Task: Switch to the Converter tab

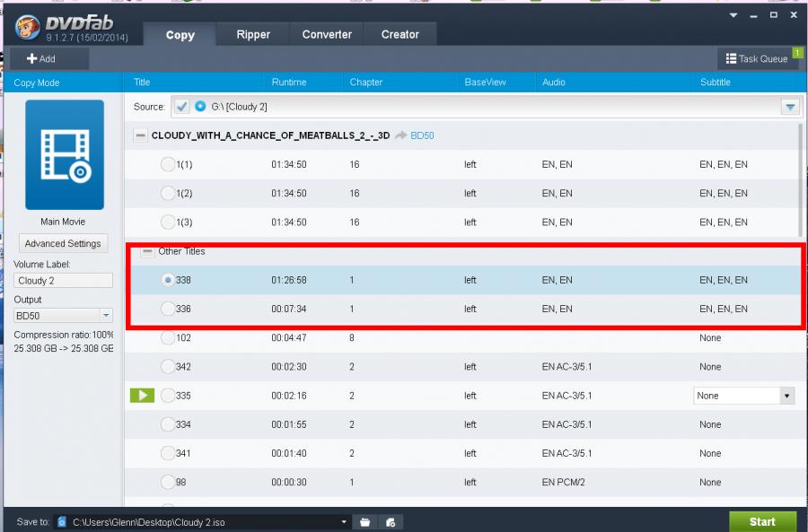Action: pyautogui.click(x=327, y=34)
